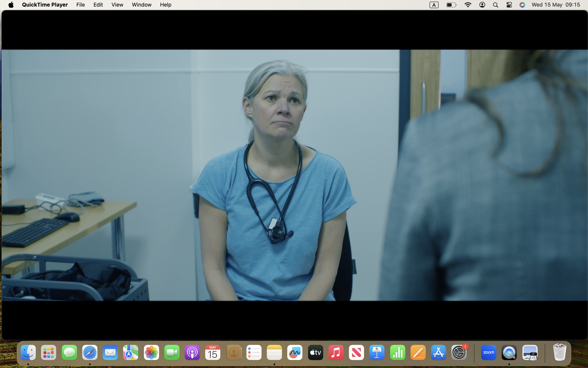Click the video frame in QuickTime window

[x=294, y=175]
